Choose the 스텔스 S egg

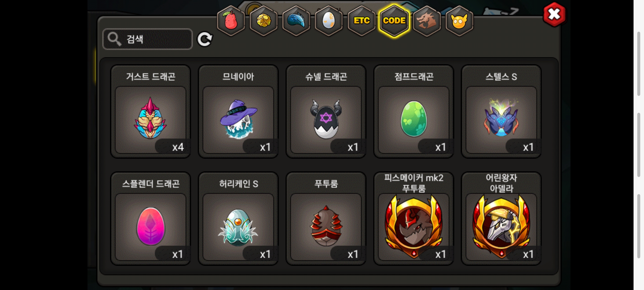pyautogui.click(x=501, y=111)
